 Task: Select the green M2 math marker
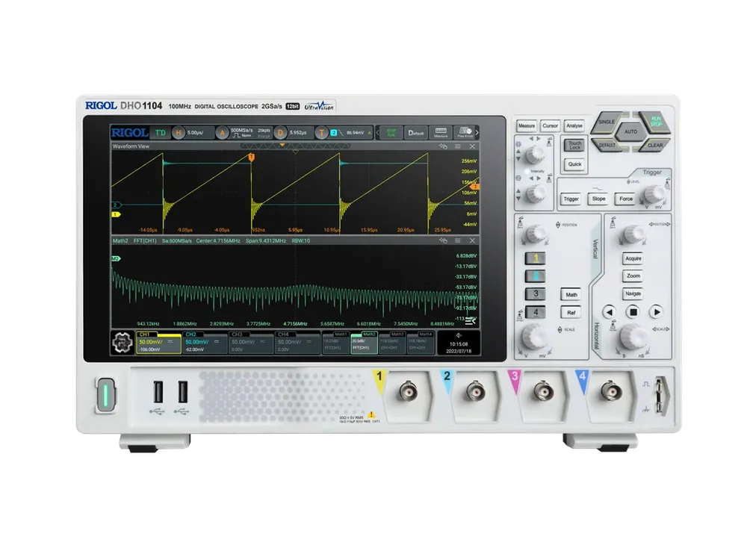(x=116, y=258)
